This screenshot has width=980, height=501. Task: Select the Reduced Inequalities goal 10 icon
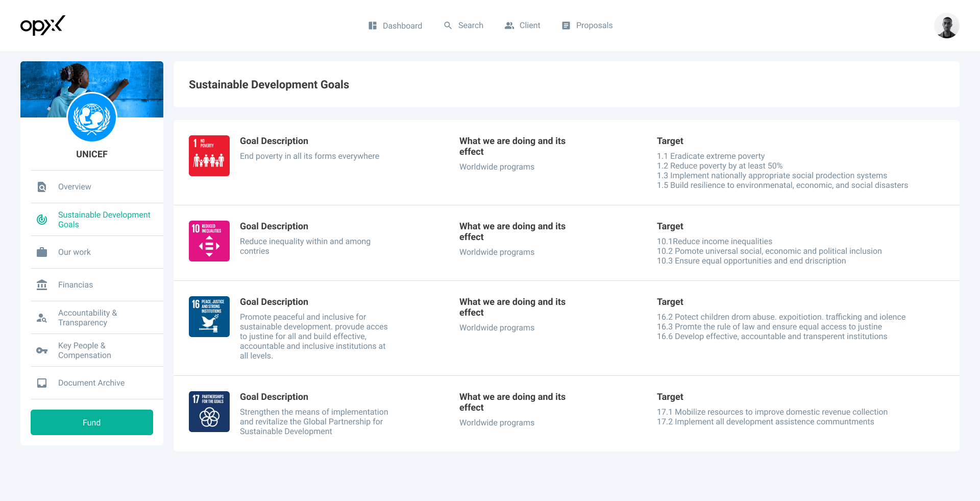(x=209, y=241)
